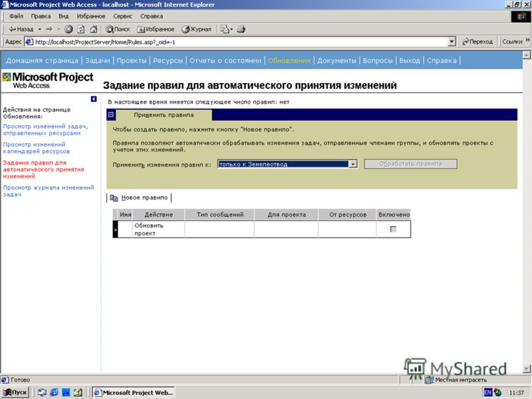Screen dimensions: 532x399
Task: Open the Сервис menu
Action: [122, 16]
